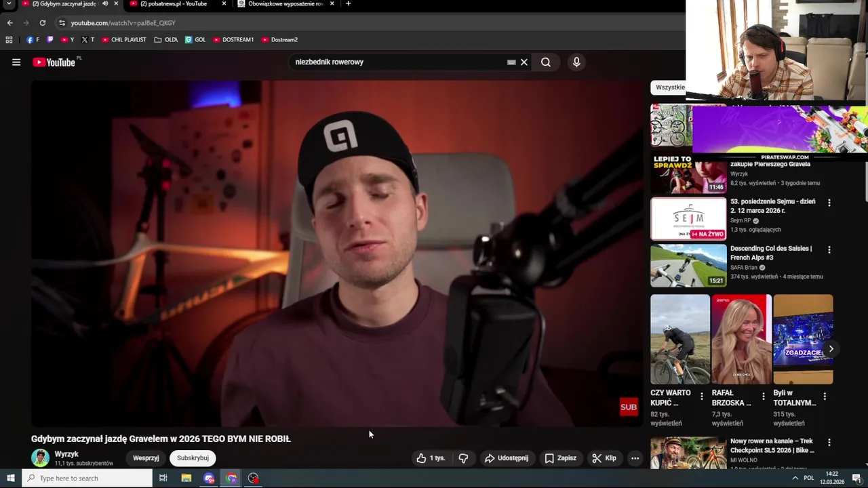Save the video with Zapisz
The width and height of the screenshot is (868, 488).
pyautogui.click(x=561, y=458)
